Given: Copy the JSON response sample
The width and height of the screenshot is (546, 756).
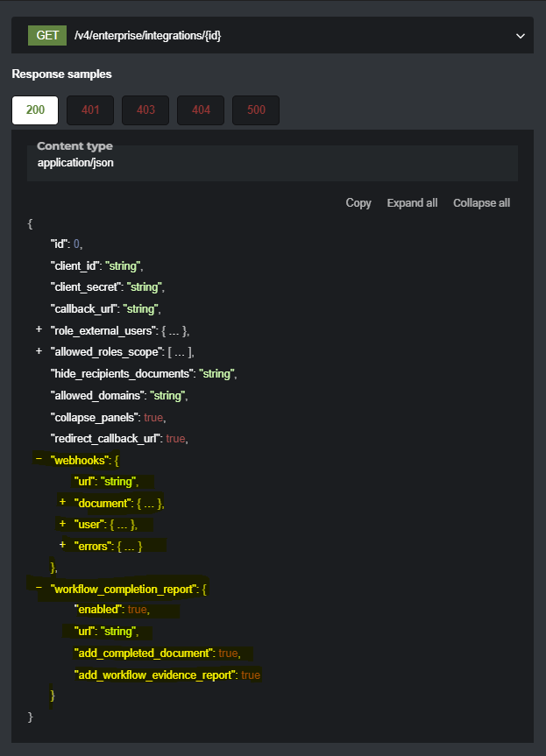Looking at the screenshot, I should click(358, 202).
